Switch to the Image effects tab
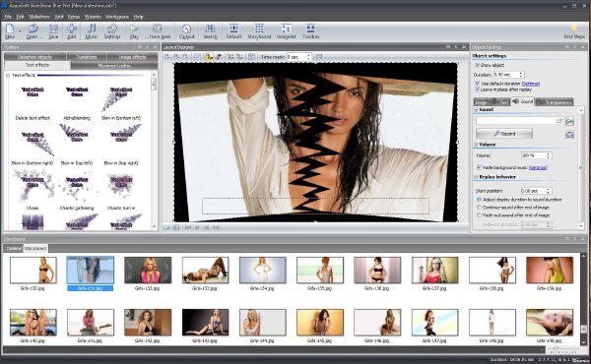The height and width of the screenshot is (364, 591). [132, 57]
